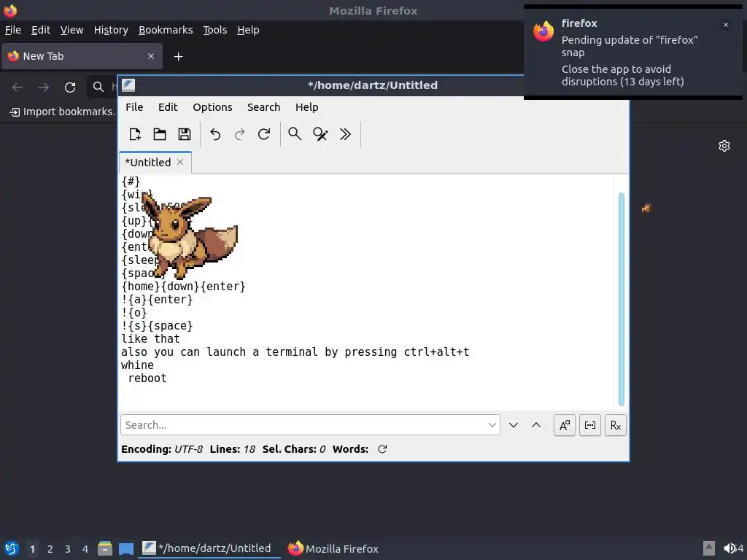
Task: Open Firefox Help menu
Action: (x=248, y=30)
